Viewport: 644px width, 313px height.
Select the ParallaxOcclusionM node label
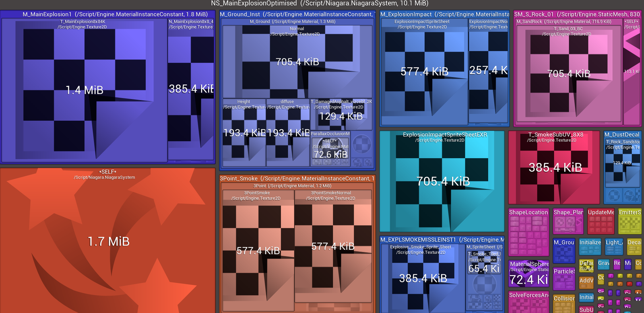point(330,134)
